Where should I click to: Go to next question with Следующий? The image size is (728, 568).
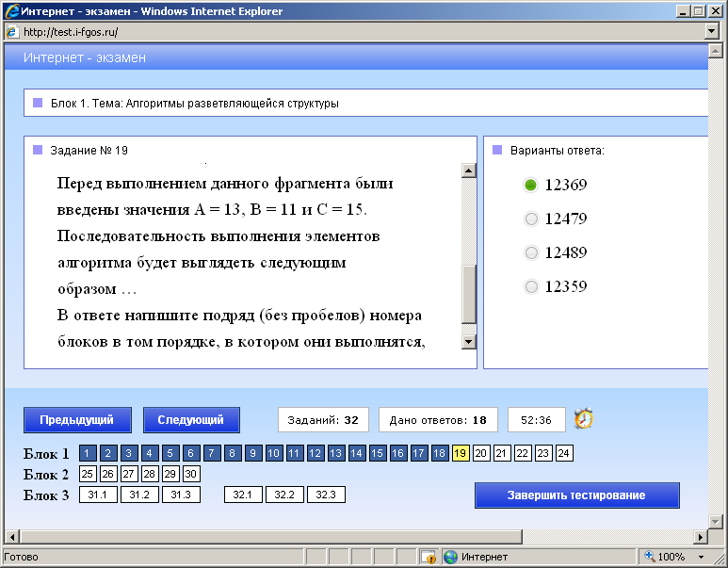191,420
